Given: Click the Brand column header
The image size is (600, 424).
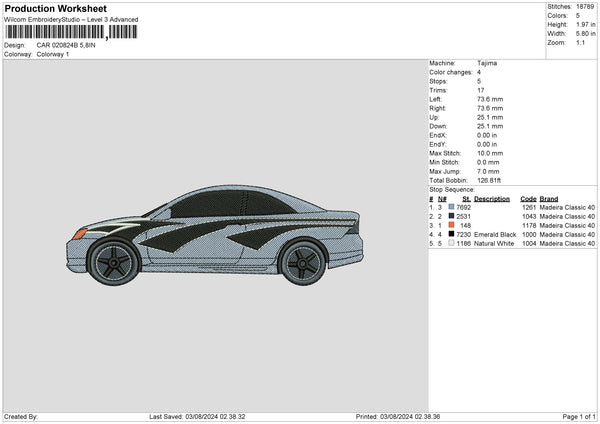Looking at the screenshot, I should point(549,198).
